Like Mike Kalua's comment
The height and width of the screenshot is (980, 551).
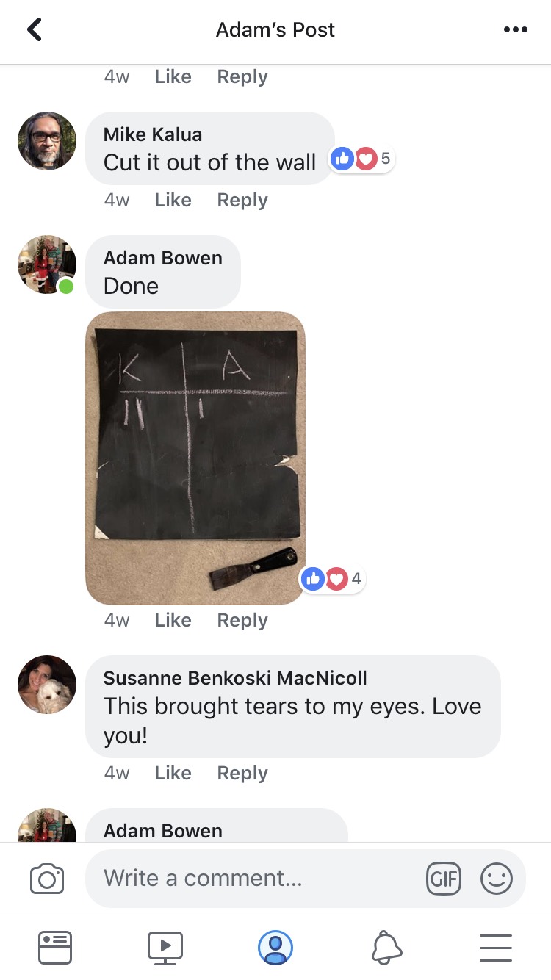(173, 200)
